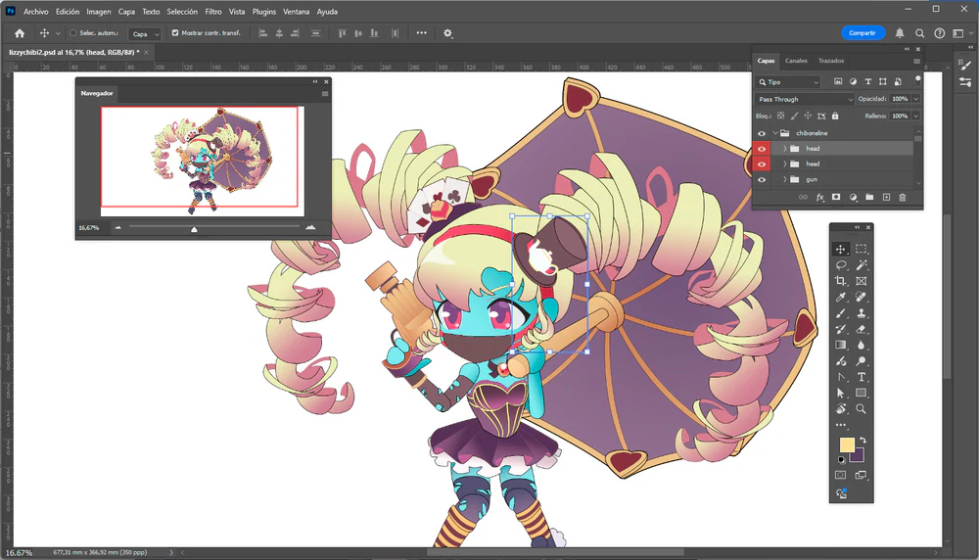979x560 pixels.
Task: Open notifications bell icon
Action: click(900, 33)
